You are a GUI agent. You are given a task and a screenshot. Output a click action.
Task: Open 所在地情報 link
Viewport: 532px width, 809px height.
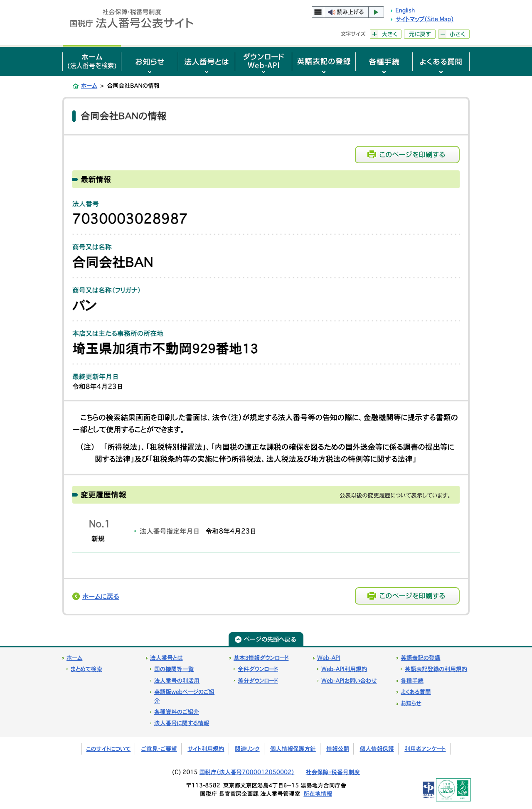click(x=318, y=794)
